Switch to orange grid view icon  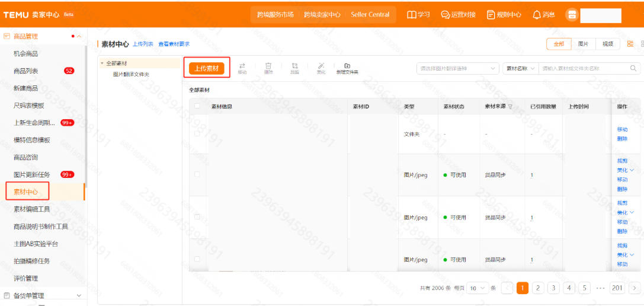click(x=630, y=44)
